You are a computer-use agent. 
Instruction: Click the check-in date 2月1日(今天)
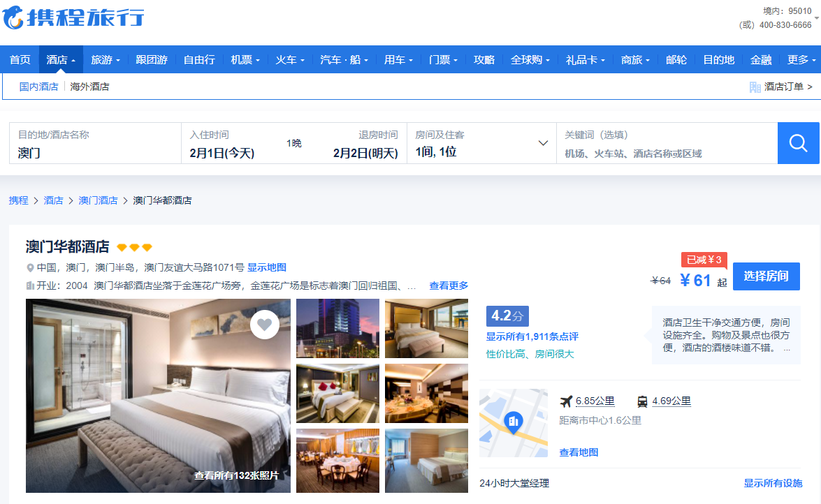click(x=222, y=154)
